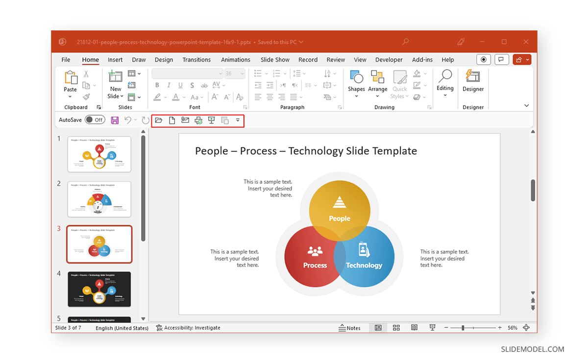Toggle bold formatting in the Font group
Image resolution: width=588 pixels, height=364 pixels.
pyautogui.click(x=157, y=85)
